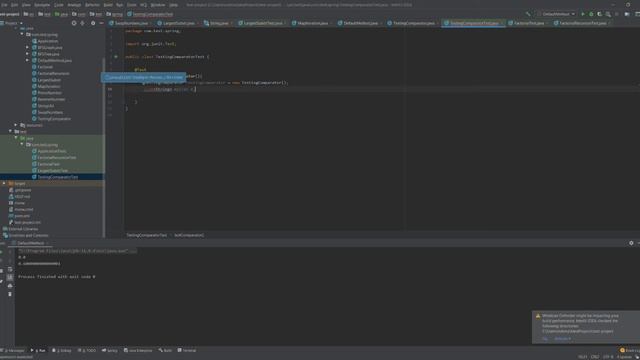Run the DefaultMethod configuration with green play
The height and width of the screenshot is (360, 640).
pyautogui.click(x=583, y=14)
